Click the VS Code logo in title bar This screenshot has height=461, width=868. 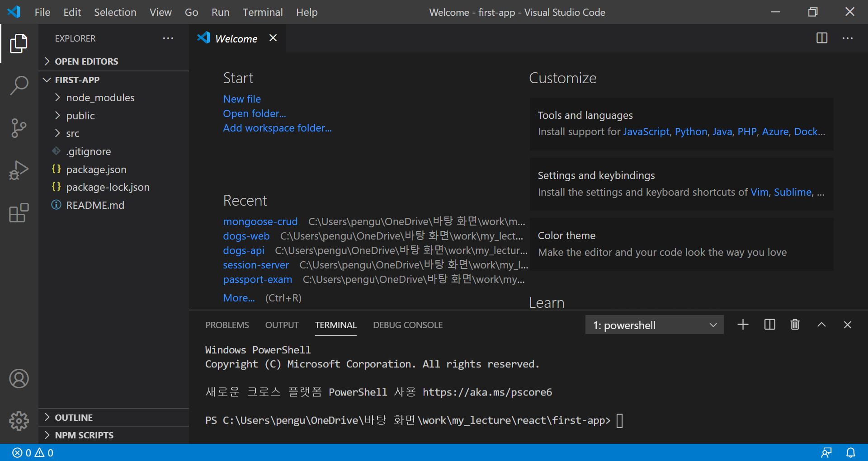pyautogui.click(x=14, y=12)
